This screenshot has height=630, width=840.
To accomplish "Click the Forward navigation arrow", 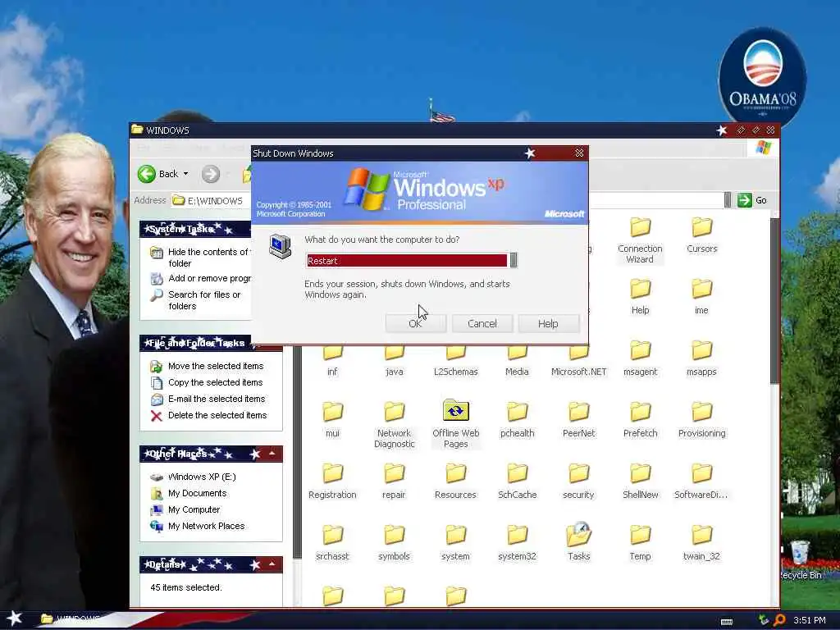I will (211, 174).
